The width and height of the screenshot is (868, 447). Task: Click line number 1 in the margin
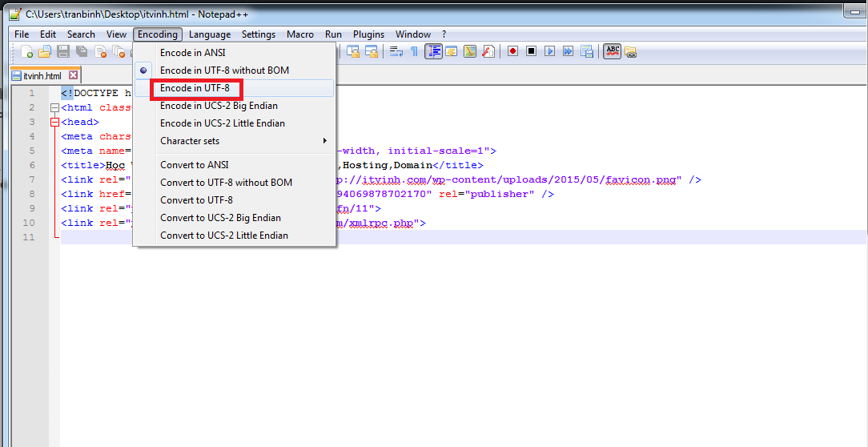32,93
